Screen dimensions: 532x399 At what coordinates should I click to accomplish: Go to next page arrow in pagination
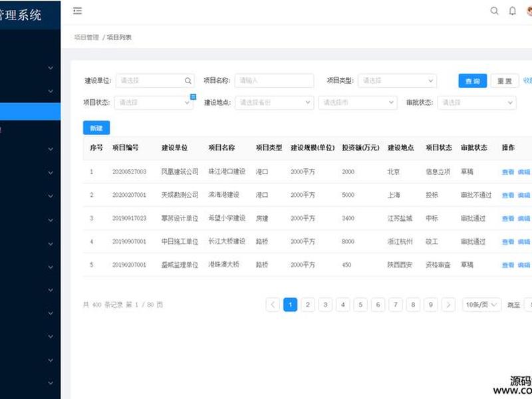[x=448, y=305]
